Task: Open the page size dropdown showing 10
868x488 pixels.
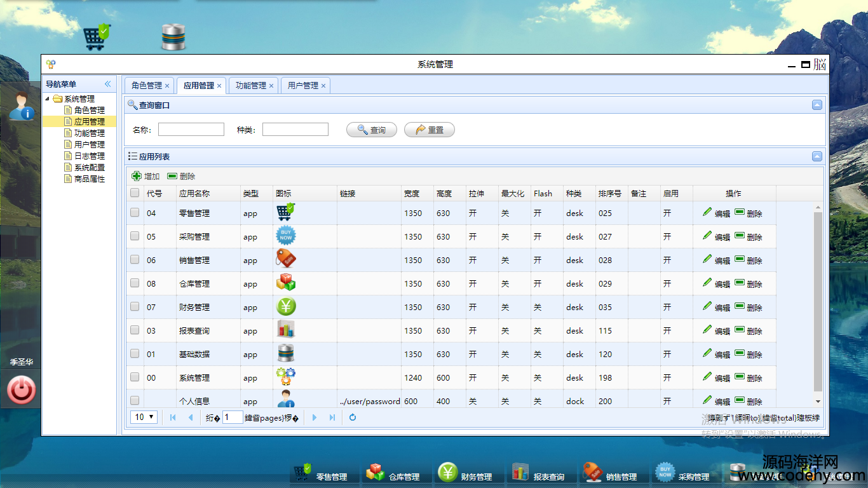Action: (x=144, y=417)
